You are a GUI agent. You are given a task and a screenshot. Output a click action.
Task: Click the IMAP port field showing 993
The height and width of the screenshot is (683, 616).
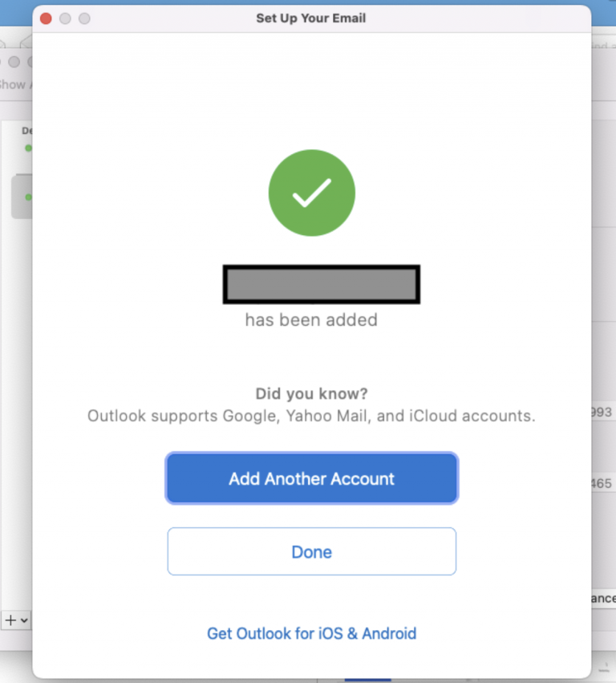[603, 413]
